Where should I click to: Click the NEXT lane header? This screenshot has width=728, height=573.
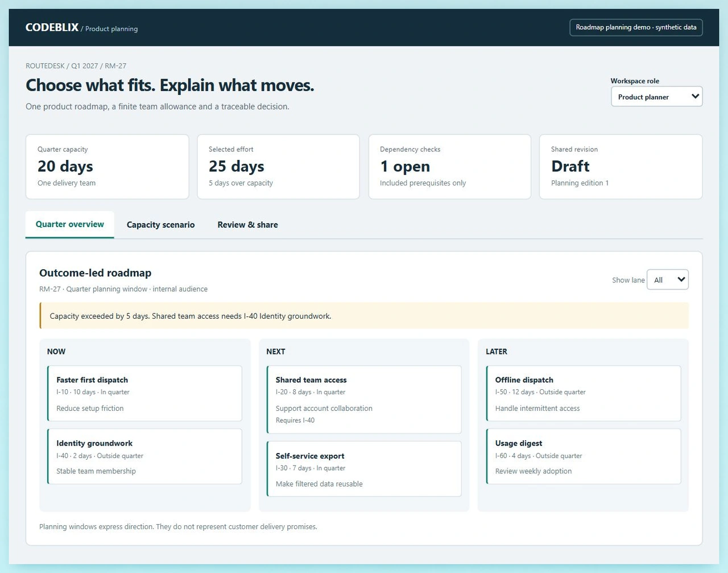[x=276, y=352]
